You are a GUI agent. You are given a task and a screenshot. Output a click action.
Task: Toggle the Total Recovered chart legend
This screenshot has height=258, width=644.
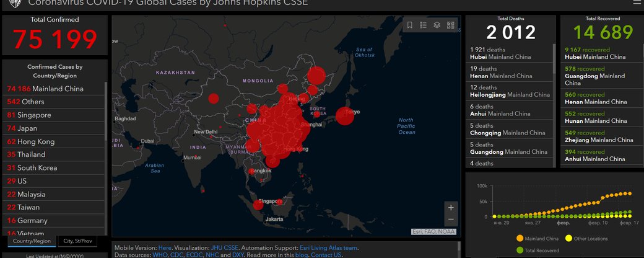coord(537,250)
